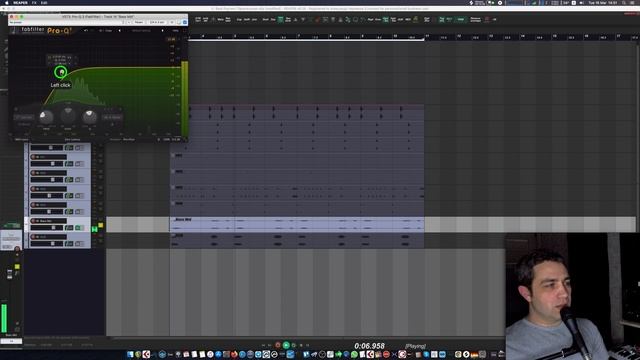Click the green transport play button
Screen dimensions: 640x360
(286, 345)
